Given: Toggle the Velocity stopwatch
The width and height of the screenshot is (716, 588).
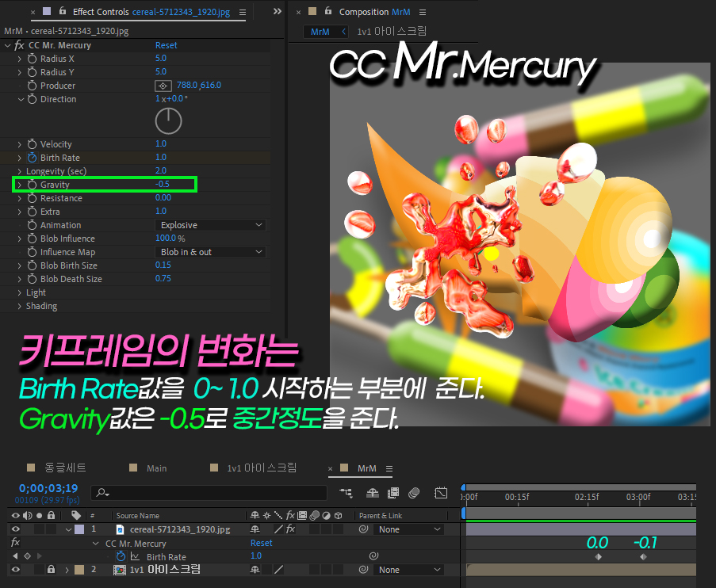Looking at the screenshot, I should [32, 144].
